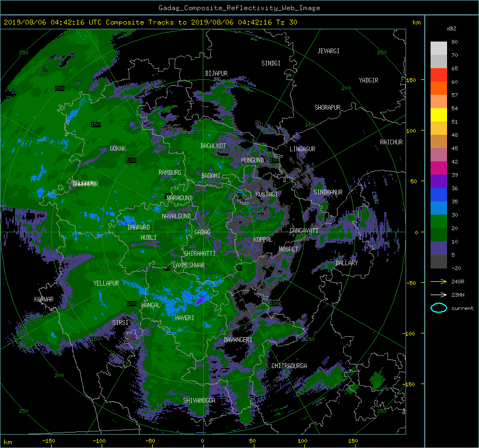Click the DAVANGERI city label
Screen dimensions: 479x448
[238, 340]
